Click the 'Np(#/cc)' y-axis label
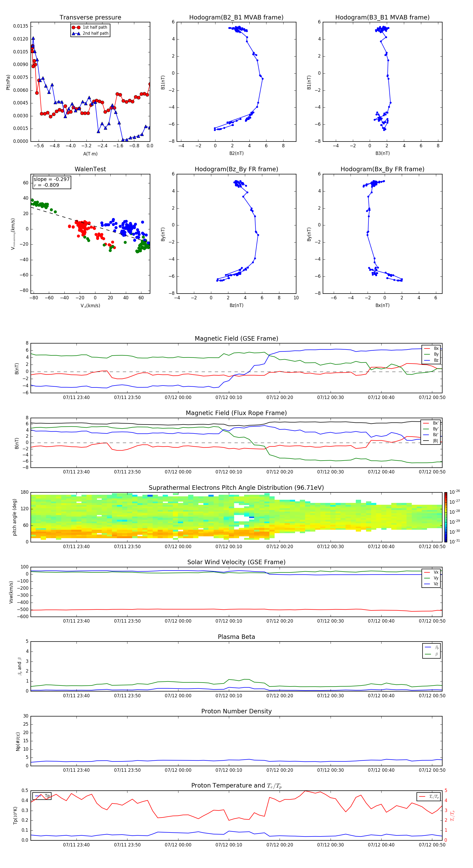 point(18,741)
